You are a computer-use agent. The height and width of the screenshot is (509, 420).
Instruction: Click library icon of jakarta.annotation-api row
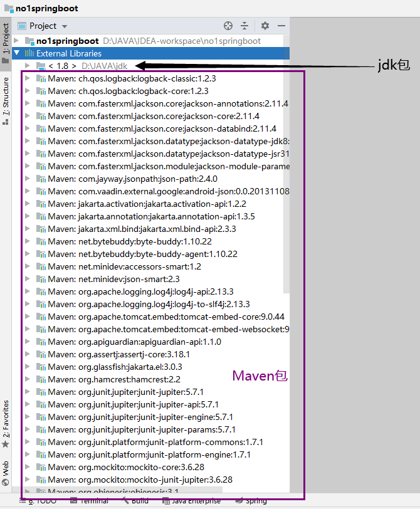[x=41, y=216]
